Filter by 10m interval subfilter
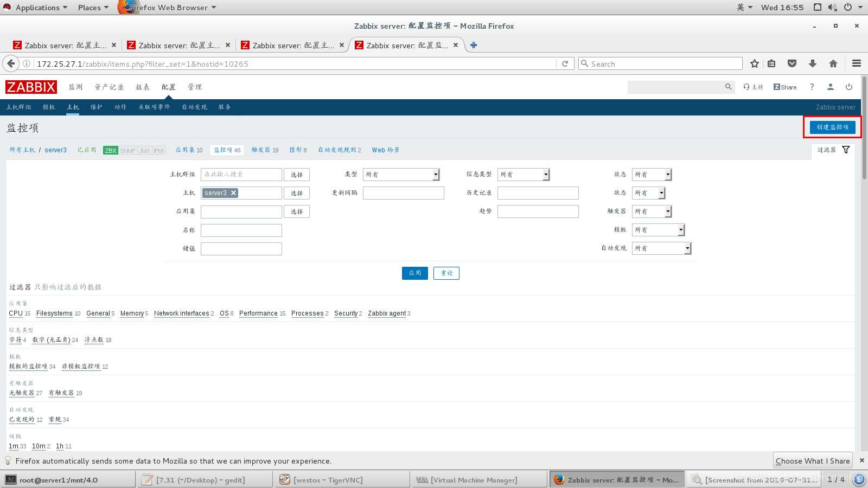Image resolution: width=868 pixels, height=488 pixels. pos(39,446)
